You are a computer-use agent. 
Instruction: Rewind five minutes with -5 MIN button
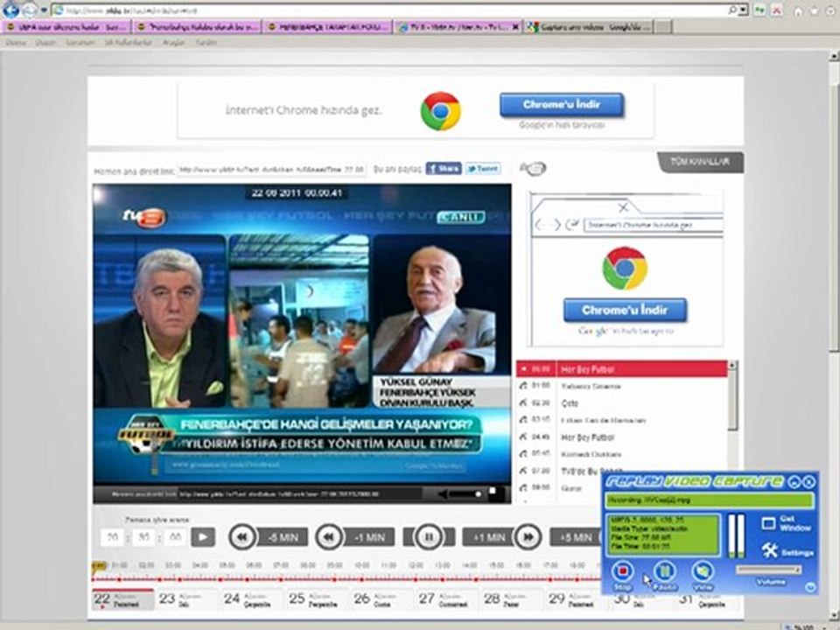click(268, 537)
